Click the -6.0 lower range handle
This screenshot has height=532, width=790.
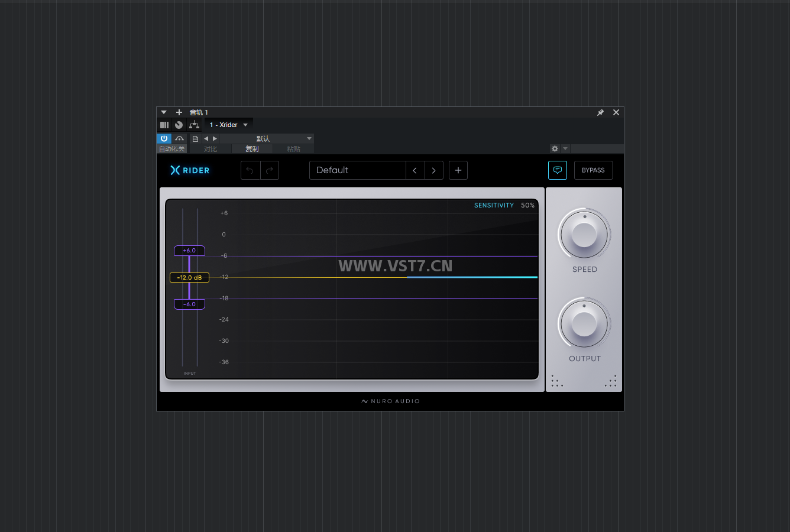189,304
